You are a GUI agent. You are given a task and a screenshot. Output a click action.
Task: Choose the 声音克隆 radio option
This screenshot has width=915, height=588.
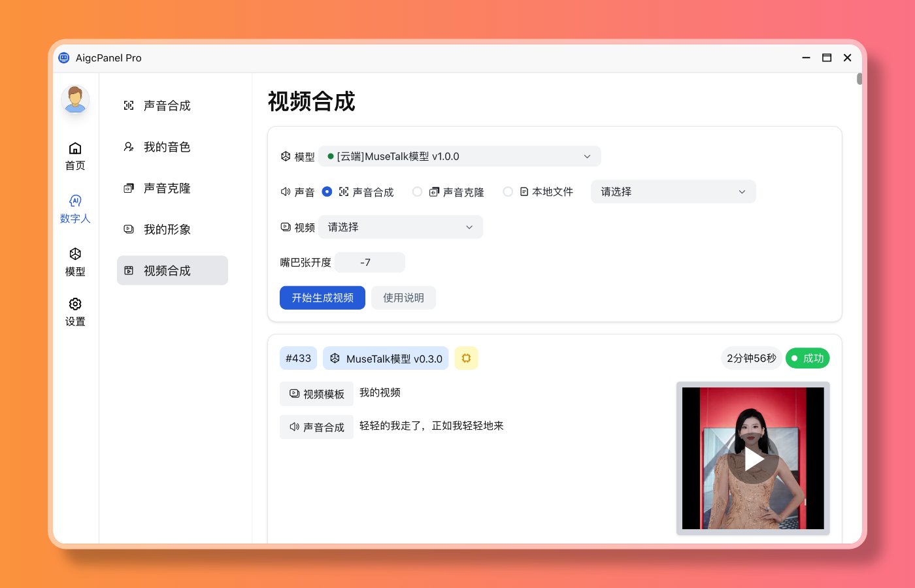tap(418, 191)
